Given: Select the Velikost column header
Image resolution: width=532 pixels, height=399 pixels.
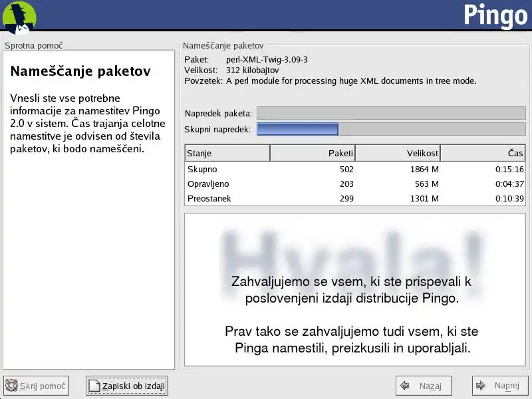Looking at the screenshot, I should coord(398,153).
